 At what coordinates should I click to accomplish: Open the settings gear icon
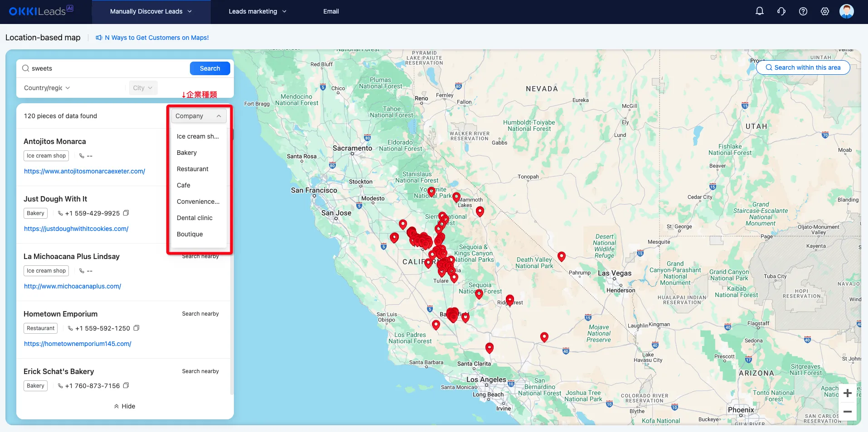point(825,11)
